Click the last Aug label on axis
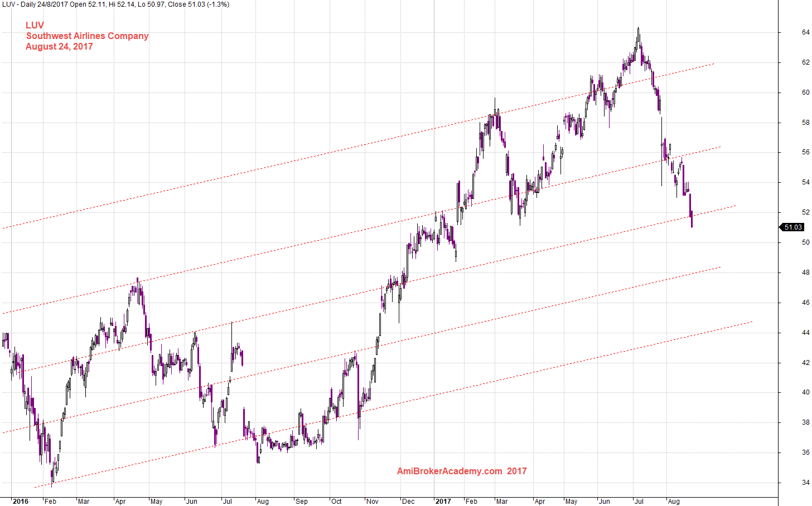812x506 pixels. [674, 502]
